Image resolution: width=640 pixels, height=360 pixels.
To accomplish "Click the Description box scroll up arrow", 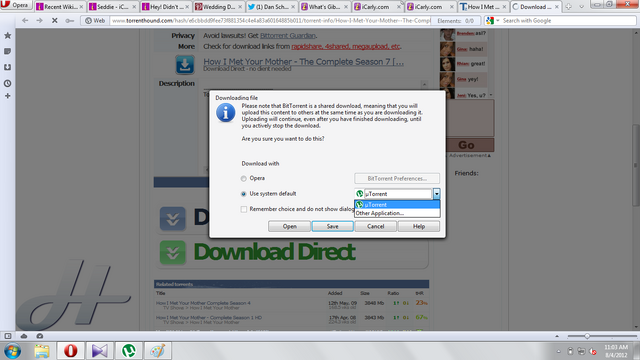I will point(424,84).
